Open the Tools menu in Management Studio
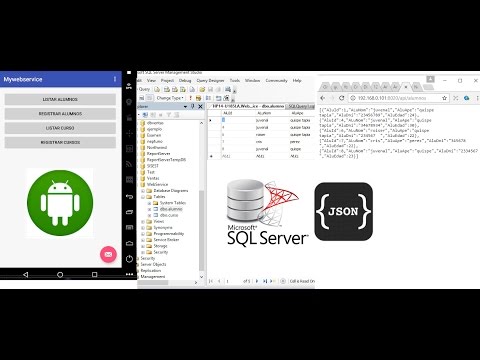This screenshot has height=360, width=480. point(235,80)
